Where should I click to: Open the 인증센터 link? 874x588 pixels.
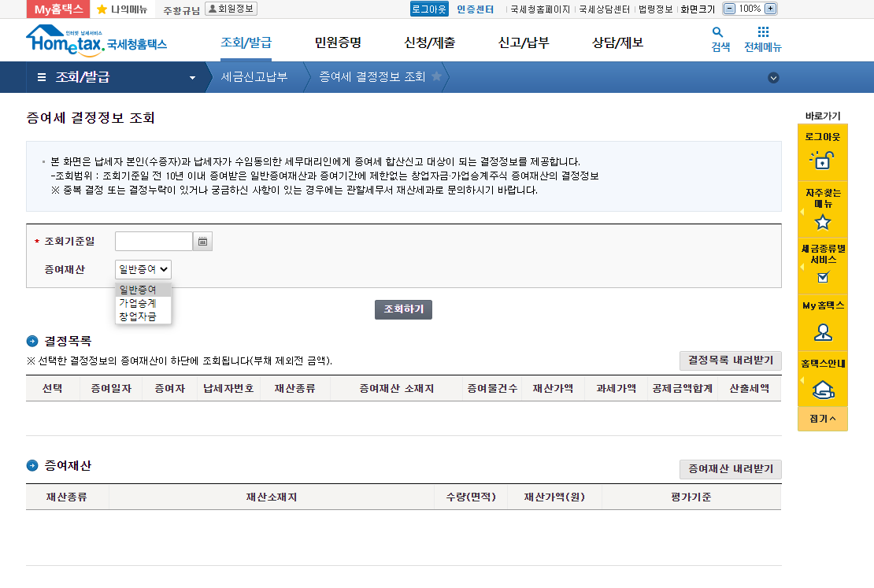click(x=476, y=9)
